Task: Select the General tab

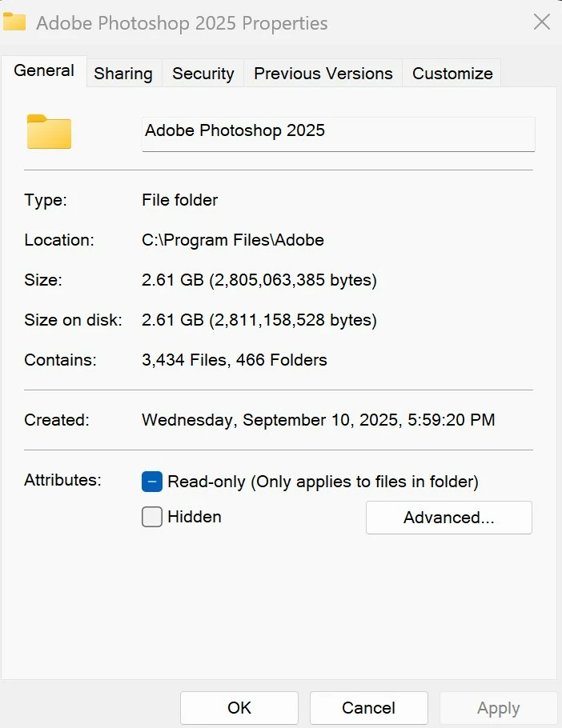Action: click(x=44, y=70)
